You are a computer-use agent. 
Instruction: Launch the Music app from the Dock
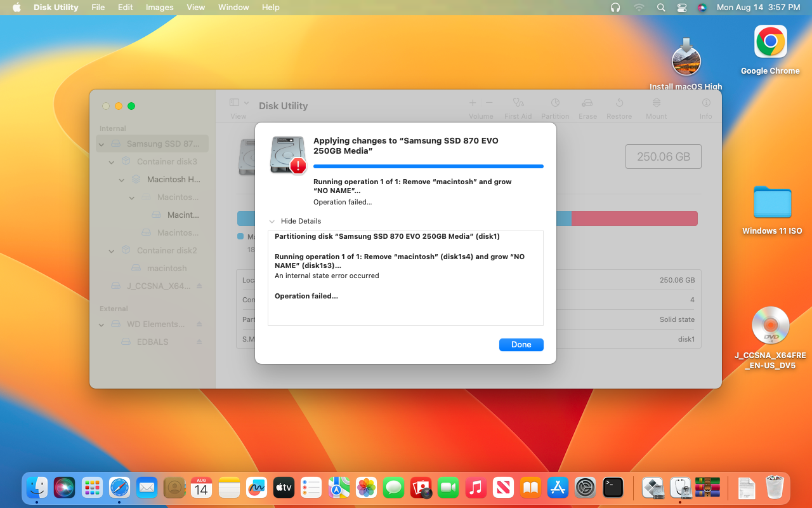coord(476,488)
